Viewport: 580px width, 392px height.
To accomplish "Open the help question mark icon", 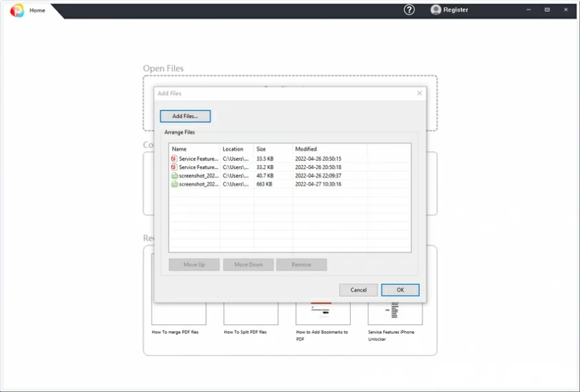I will (x=409, y=10).
